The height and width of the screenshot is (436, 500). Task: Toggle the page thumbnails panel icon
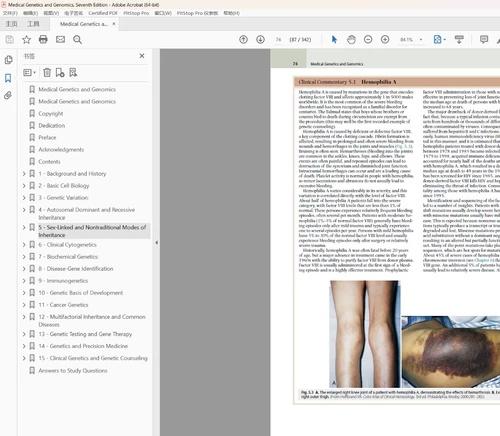(8, 60)
